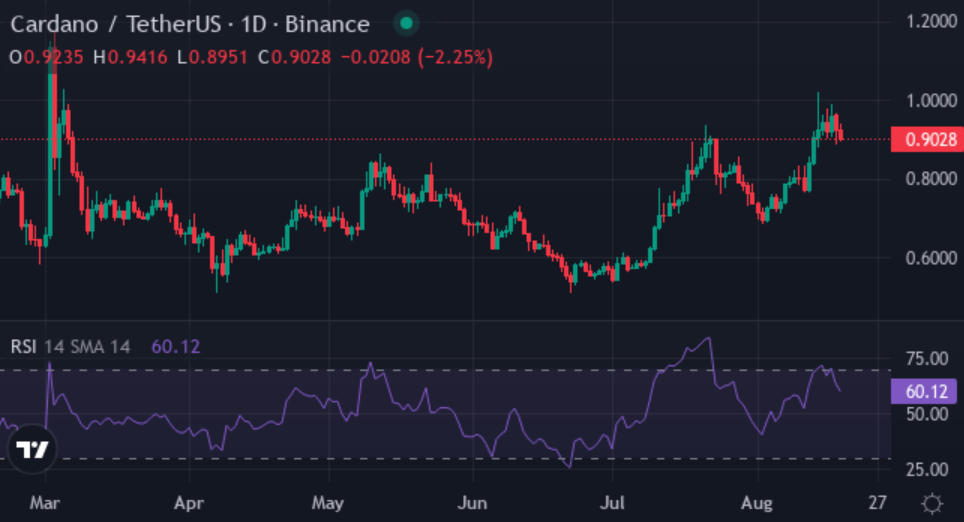
Task: Select the RSI 14 SMA 14 indicator label
Action: 70,347
